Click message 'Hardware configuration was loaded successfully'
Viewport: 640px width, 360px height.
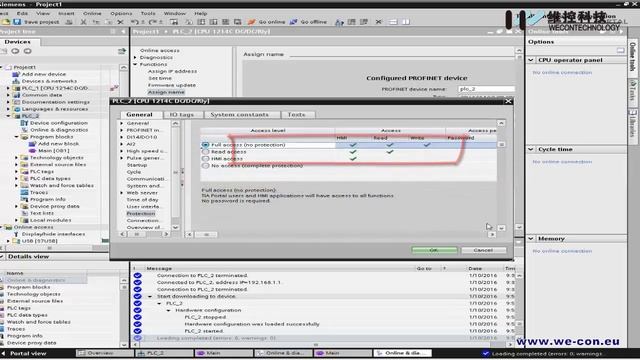pyautogui.click(x=252, y=324)
